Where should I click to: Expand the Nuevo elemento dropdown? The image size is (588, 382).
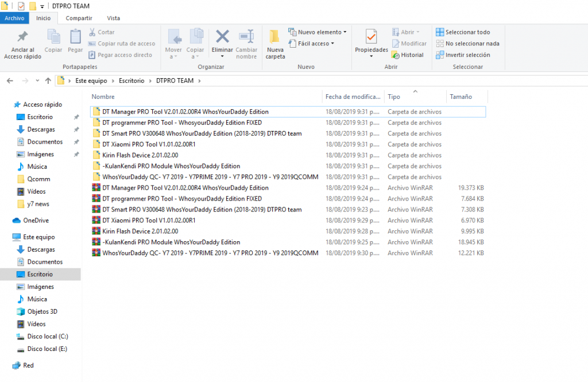(x=345, y=32)
